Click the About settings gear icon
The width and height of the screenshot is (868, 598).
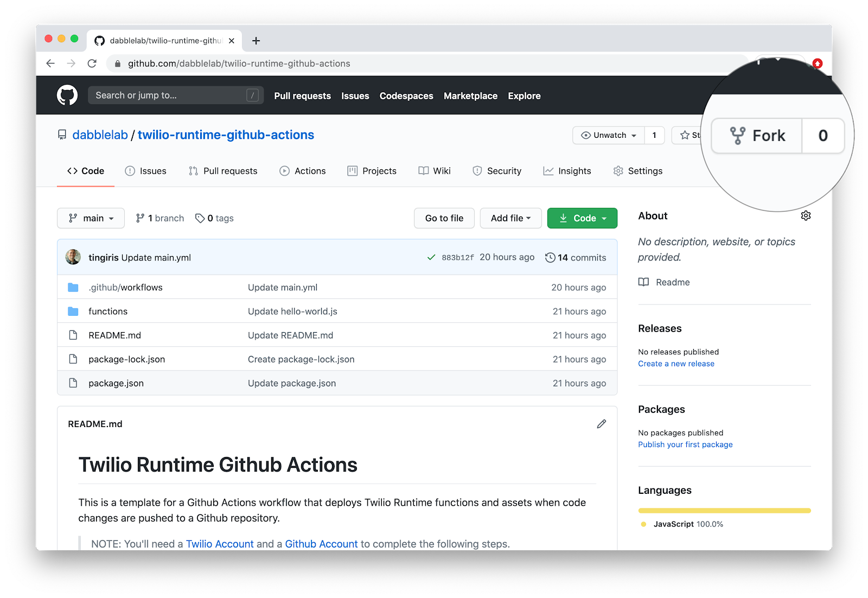coord(806,215)
